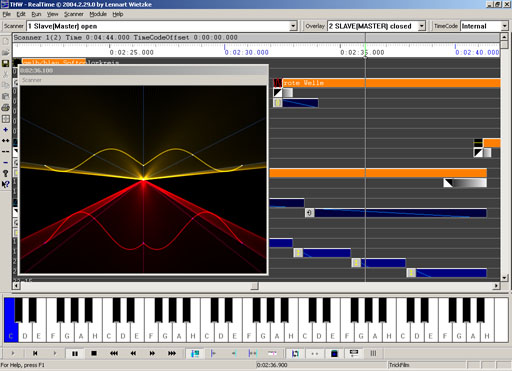
Task: Expand the Overlay dropdown showing SLAVE(MASTER) closed
Action: pyautogui.click(x=422, y=26)
